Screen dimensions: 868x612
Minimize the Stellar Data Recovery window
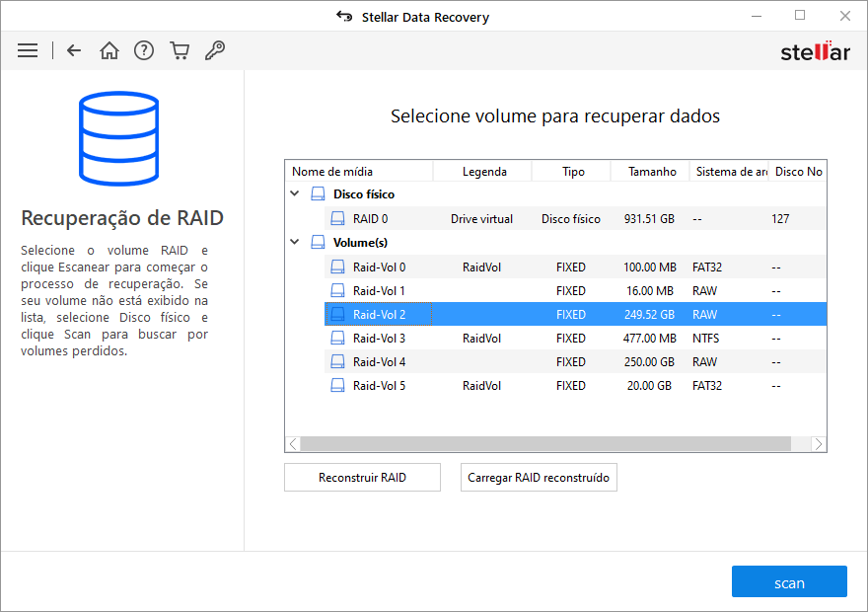click(757, 16)
